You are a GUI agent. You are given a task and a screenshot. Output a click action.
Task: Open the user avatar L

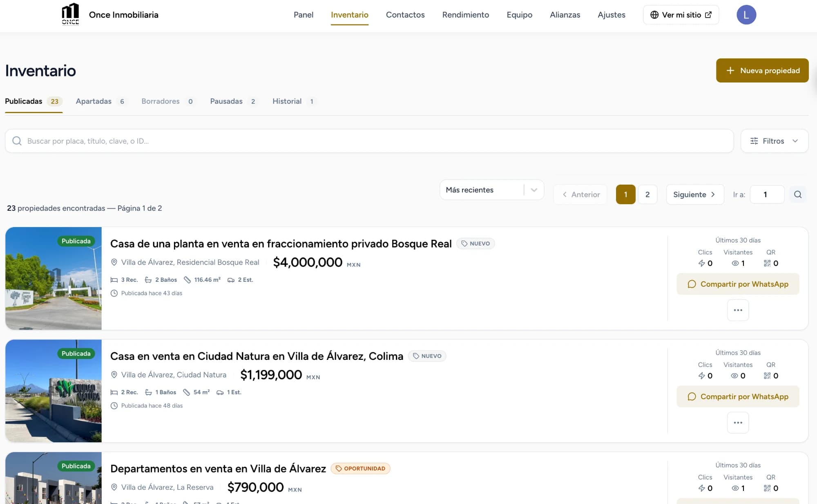[x=746, y=15]
